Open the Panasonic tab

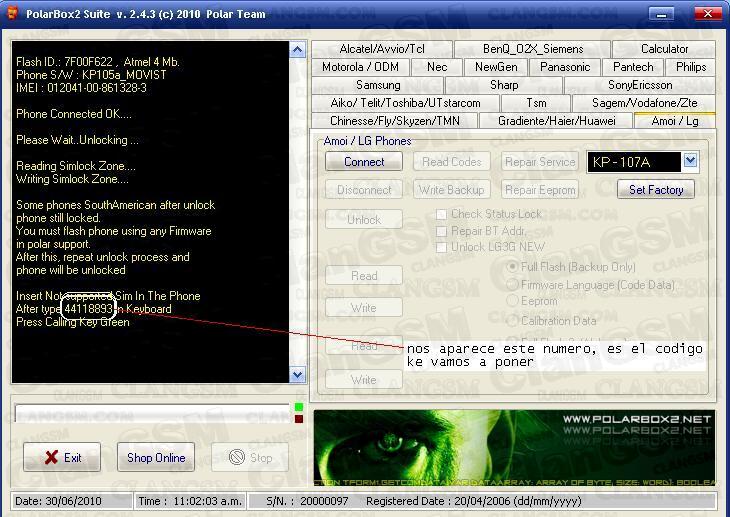coord(565,67)
